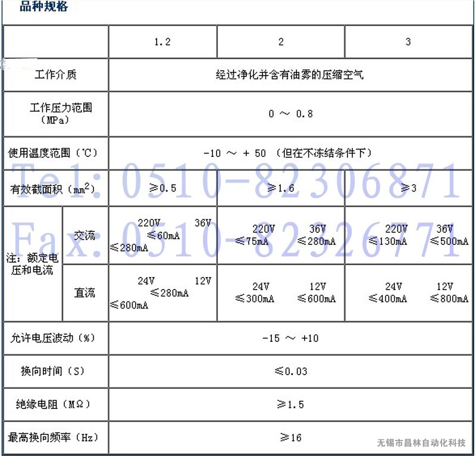Click the 绝缘电阻 (MΩ) label

click(53, 404)
